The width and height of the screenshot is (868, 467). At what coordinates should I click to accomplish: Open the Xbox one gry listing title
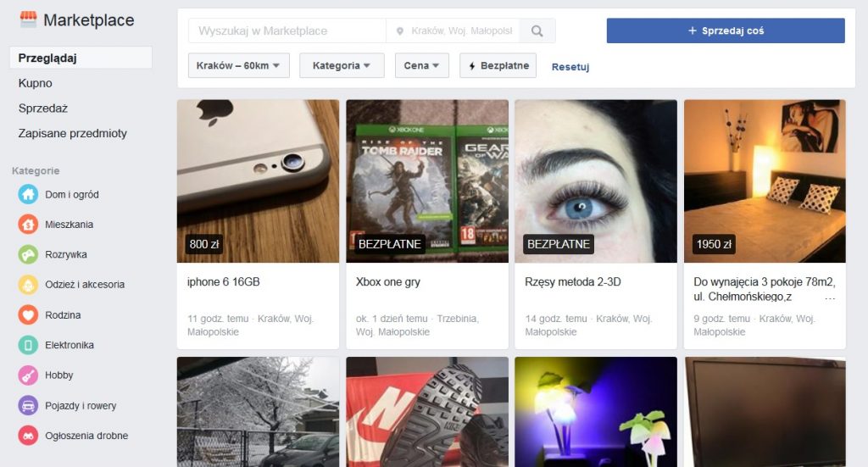point(388,281)
